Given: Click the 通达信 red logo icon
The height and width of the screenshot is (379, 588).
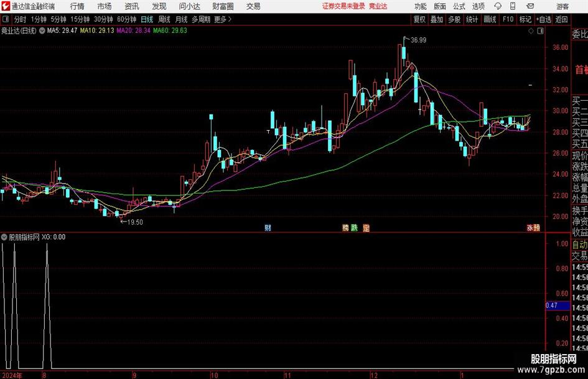Looking at the screenshot, I should tap(6, 6).
